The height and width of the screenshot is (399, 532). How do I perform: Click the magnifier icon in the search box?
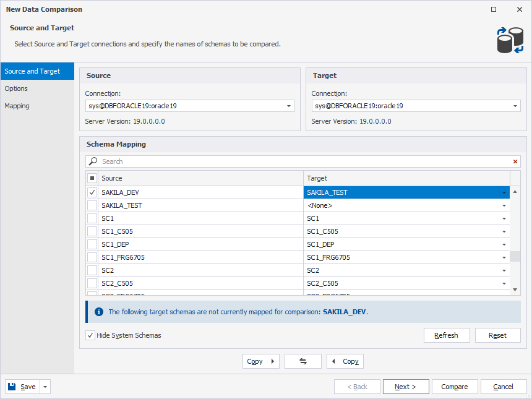tap(93, 161)
